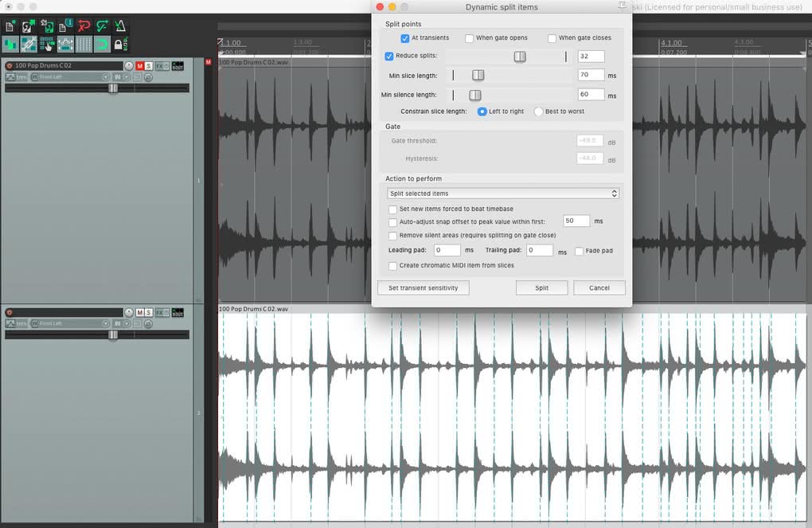Toggle the metronome icon
Screen dimensions: 812x528
pos(120,26)
